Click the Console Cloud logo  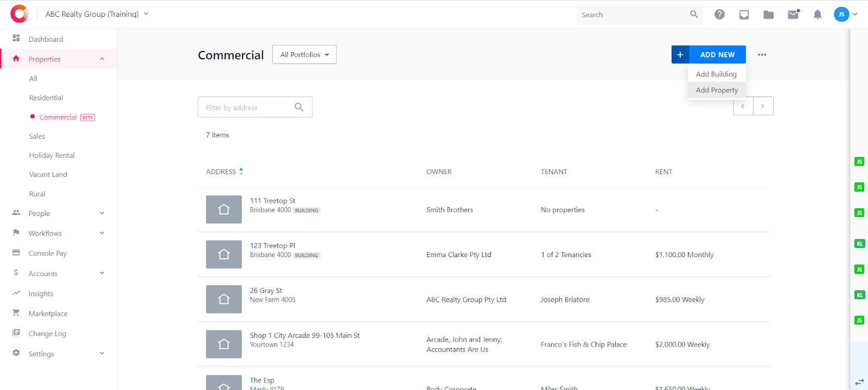[19, 14]
